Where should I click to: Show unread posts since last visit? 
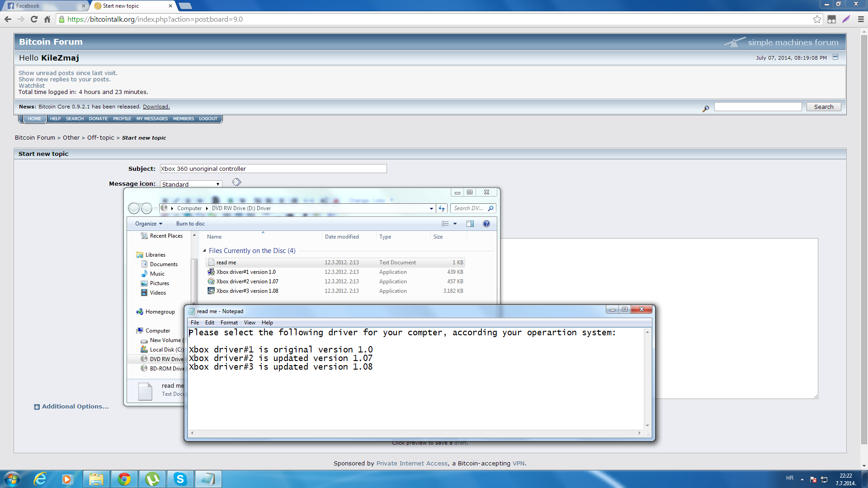tap(68, 73)
